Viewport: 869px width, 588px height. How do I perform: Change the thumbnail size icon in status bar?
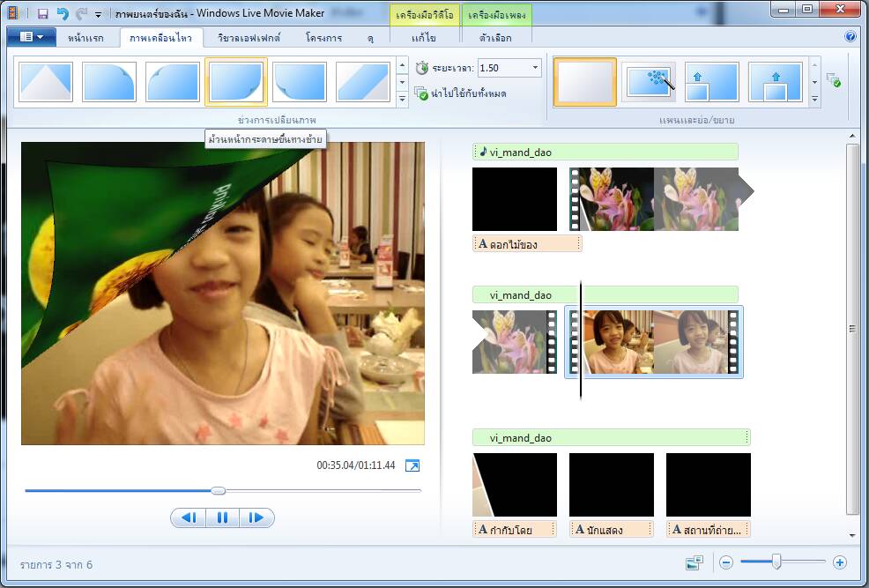(x=694, y=562)
